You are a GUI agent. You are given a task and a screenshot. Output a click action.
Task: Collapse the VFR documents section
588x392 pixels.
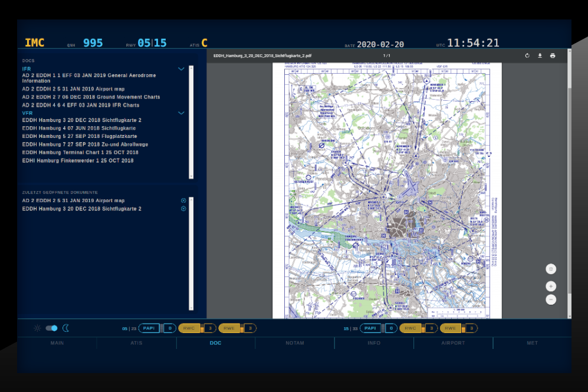point(182,113)
